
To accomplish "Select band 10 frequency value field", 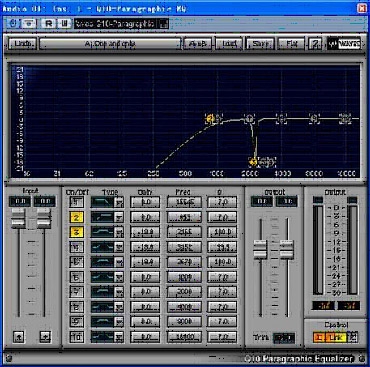I will (x=184, y=337).
